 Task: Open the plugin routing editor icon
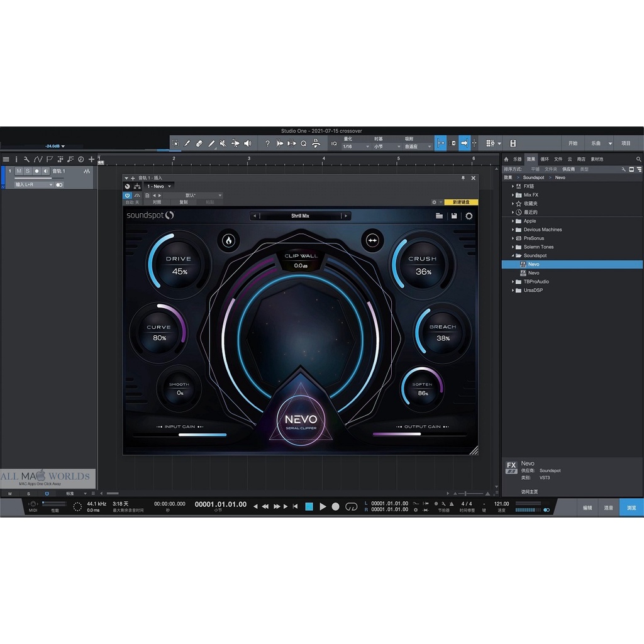(x=137, y=186)
